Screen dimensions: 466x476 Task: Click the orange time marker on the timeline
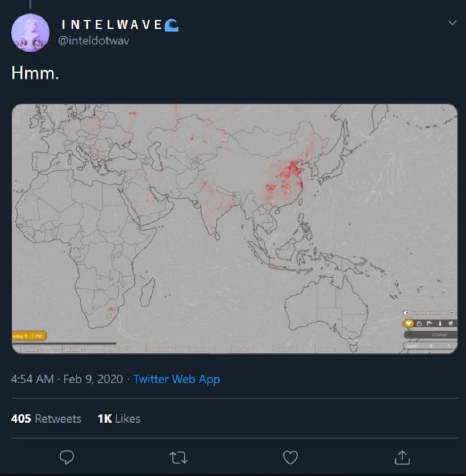29,336
